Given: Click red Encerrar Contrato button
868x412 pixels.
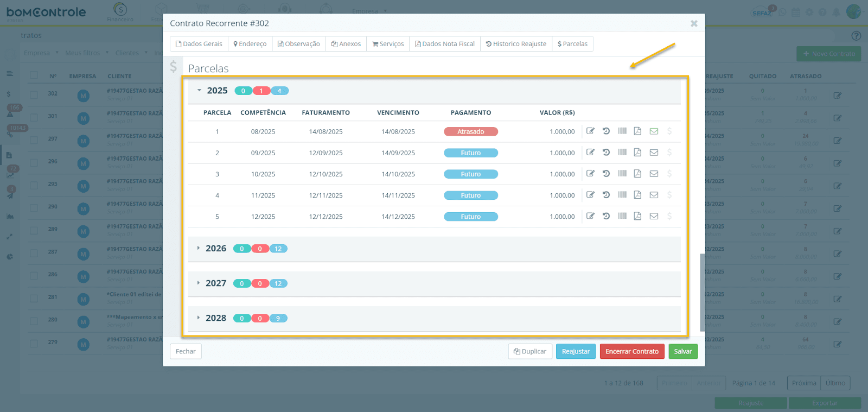Looking at the screenshot, I should click(632, 351).
